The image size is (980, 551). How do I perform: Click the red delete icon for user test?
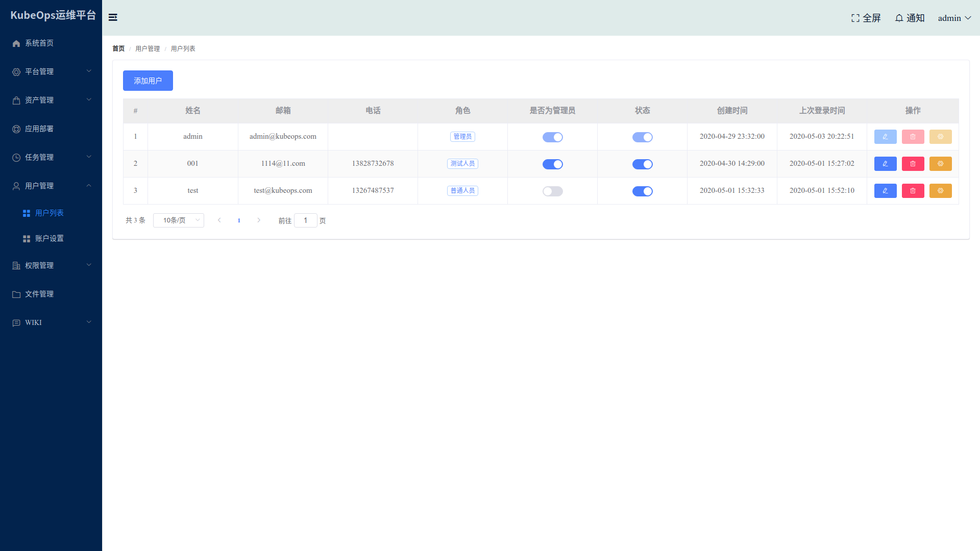[913, 191]
